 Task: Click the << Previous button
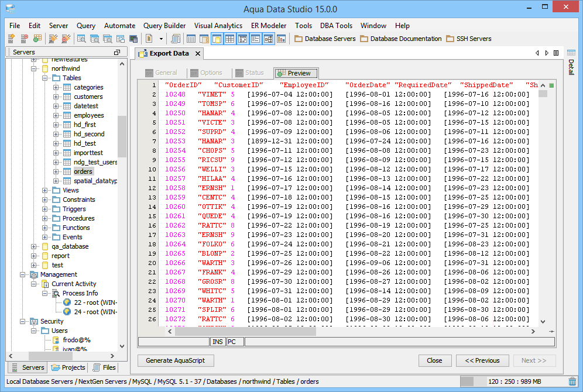point(482,360)
